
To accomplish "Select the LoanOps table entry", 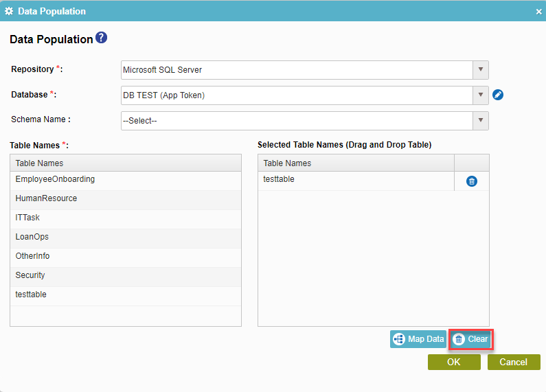I will (32, 237).
